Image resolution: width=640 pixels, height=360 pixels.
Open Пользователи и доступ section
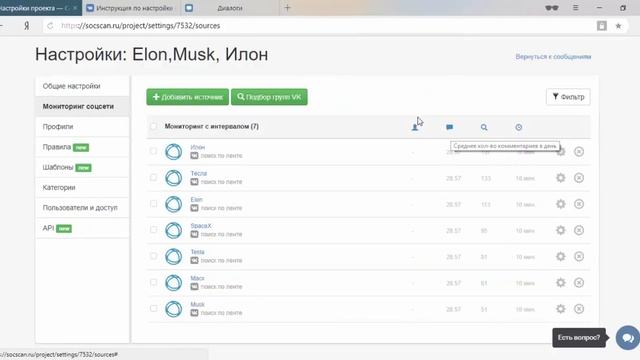click(x=82, y=208)
